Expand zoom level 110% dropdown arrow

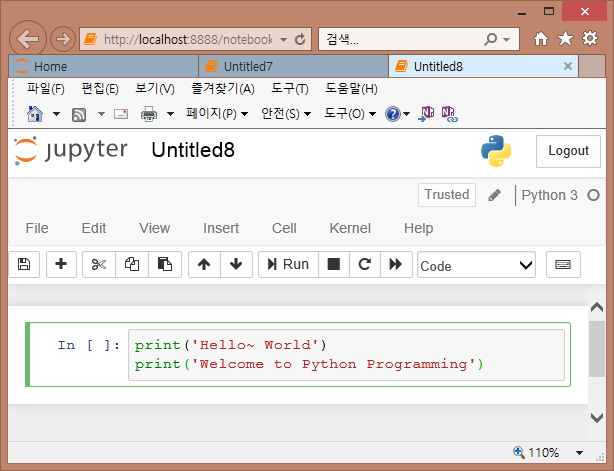point(580,453)
